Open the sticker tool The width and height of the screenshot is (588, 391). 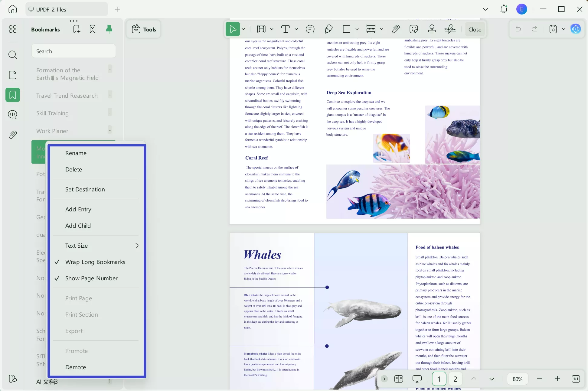tap(413, 29)
